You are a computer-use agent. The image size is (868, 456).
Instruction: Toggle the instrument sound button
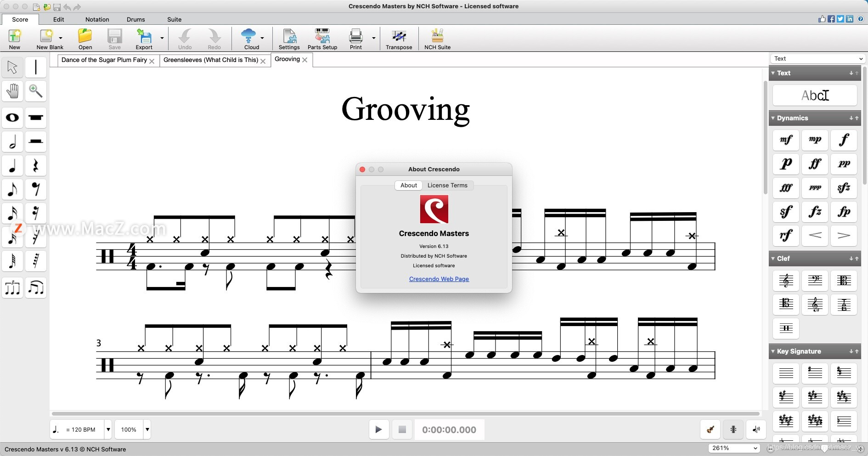pyautogui.click(x=710, y=430)
